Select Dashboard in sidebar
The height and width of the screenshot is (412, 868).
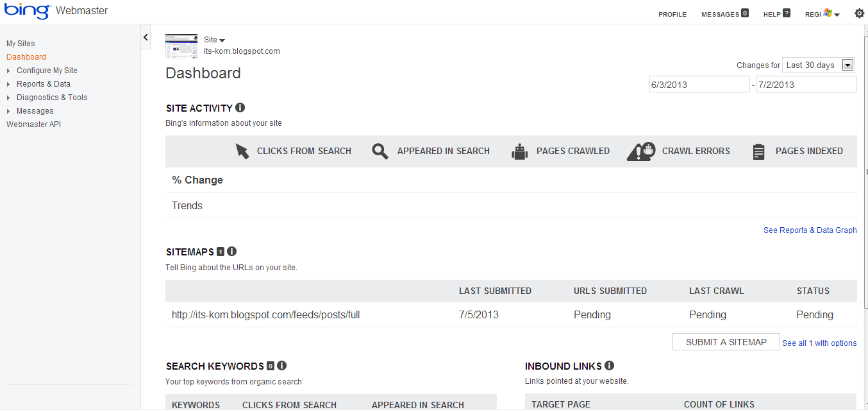(x=26, y=57)
